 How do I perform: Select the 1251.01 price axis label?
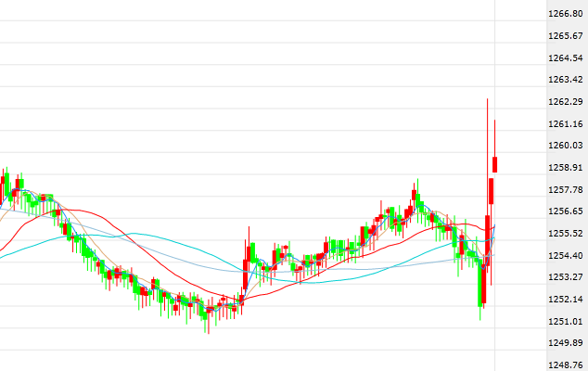click(565, 321)
